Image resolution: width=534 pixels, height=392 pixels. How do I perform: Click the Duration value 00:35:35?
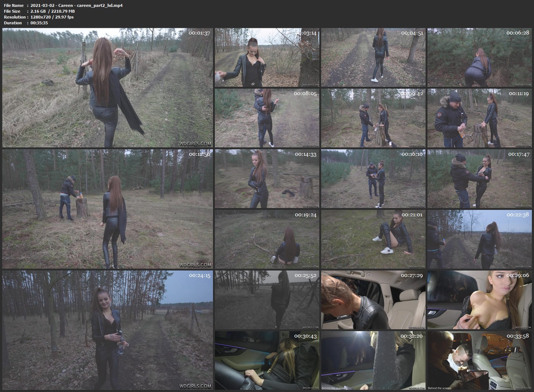(x=39, y=23)
